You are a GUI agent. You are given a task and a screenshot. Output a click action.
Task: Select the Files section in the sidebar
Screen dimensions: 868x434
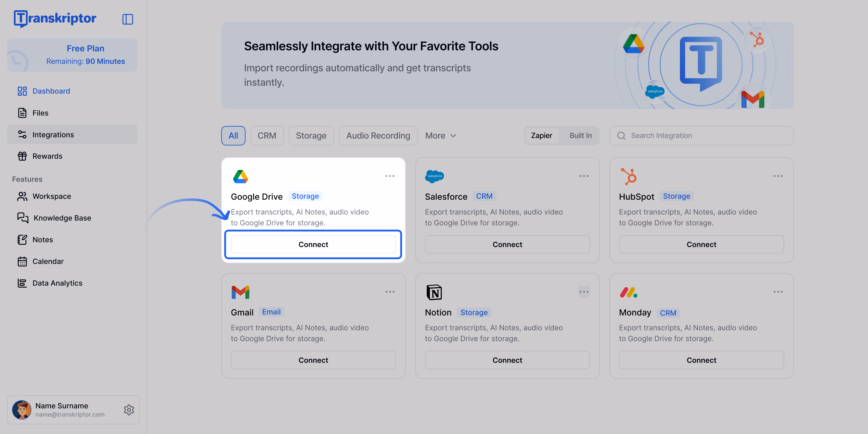(40, 113)
